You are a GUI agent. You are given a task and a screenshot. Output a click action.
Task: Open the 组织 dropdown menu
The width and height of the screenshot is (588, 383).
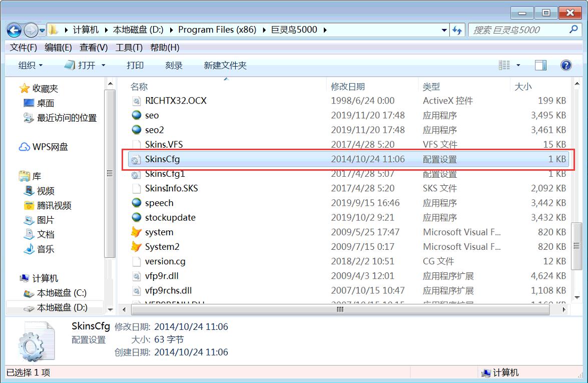31,65
